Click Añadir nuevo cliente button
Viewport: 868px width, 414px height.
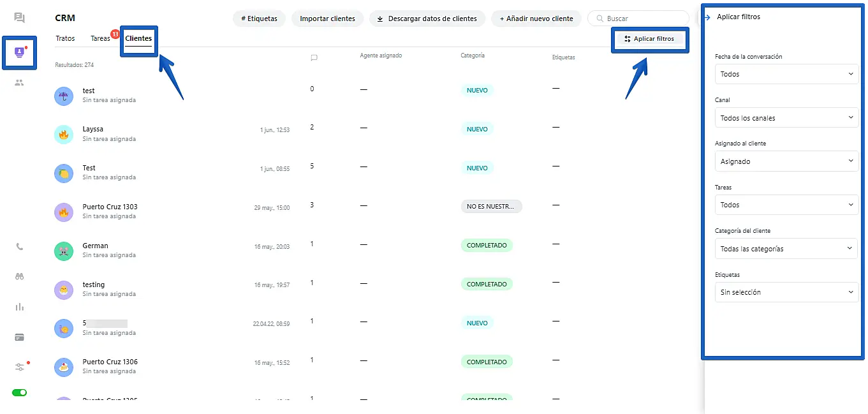pos(536,18)
